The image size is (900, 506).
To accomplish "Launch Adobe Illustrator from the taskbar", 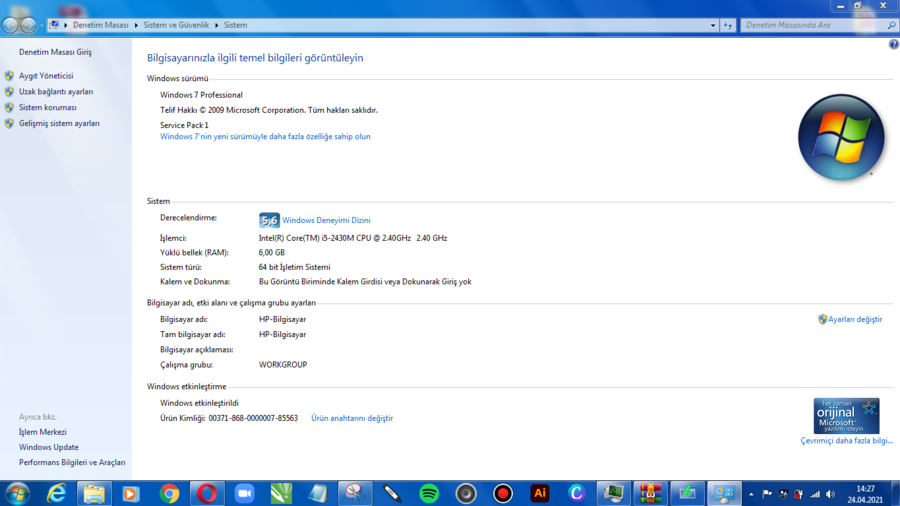I will tap(540, 493).
